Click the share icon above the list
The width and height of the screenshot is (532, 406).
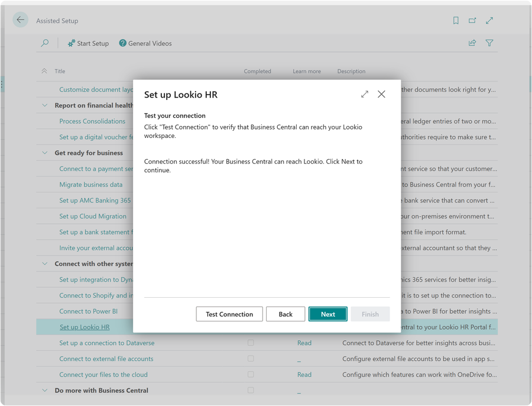tap(472, 43)
